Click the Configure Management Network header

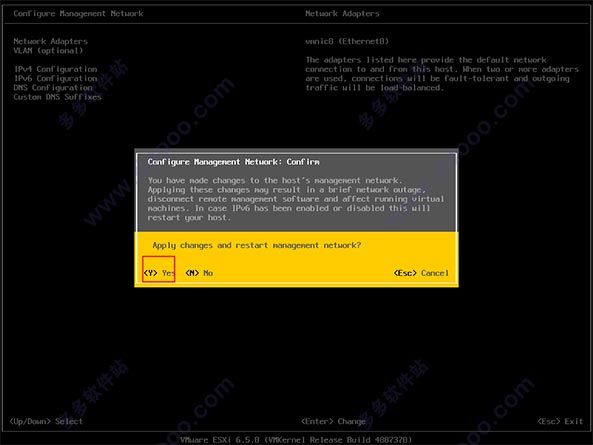(78, 14)
